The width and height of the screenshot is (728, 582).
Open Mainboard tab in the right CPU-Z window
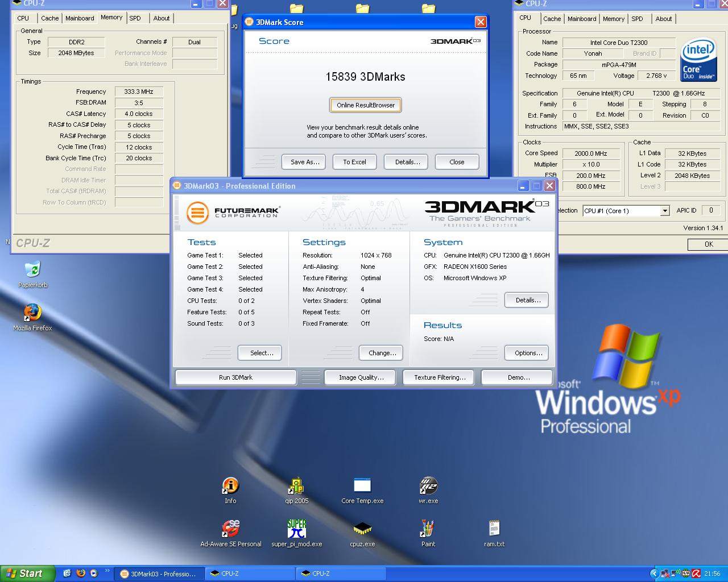(x=582, y=19)
